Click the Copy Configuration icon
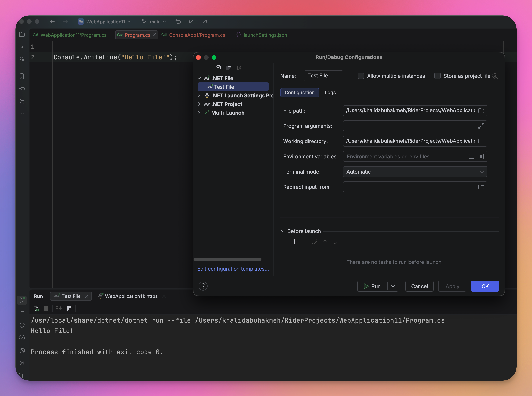The height and width of the screenshot is (396, 532). pos(218,68)
